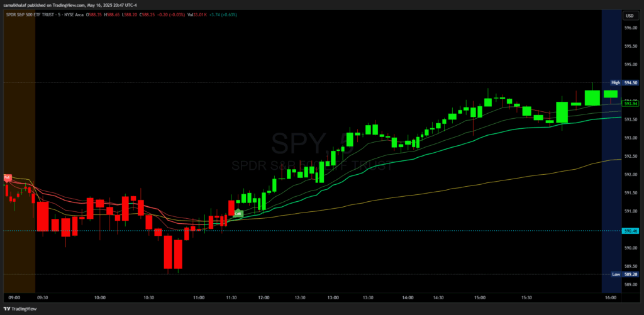Click the open value O588.35

pos(94,15)
